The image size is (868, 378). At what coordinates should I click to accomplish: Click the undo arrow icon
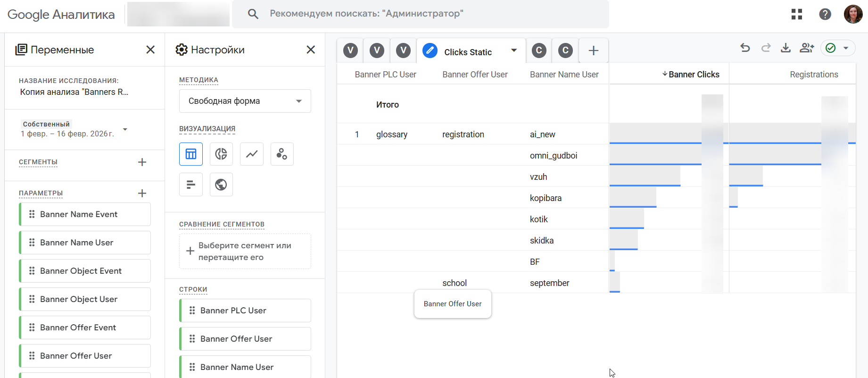click(x=745, y=48)
